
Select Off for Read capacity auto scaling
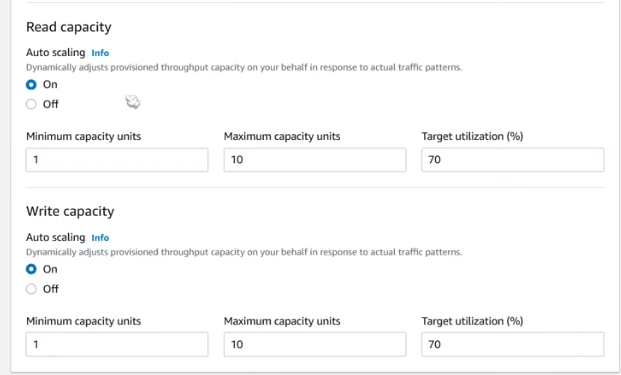[31, 104]
